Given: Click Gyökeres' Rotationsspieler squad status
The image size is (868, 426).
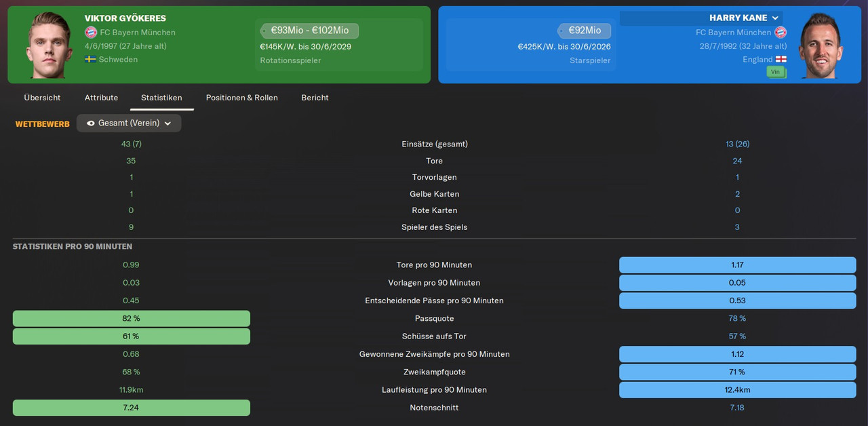Looking at the screenshot, I should [x=290, y=60].
